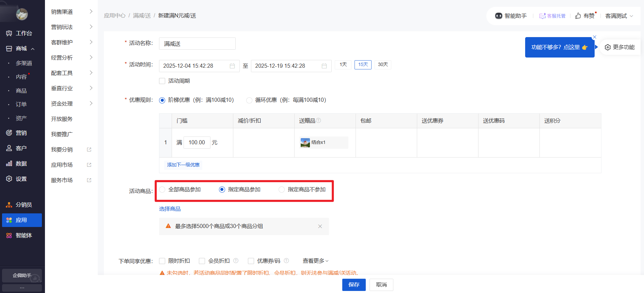Open 资产 in the store submenu
This screenshot has width=644, height=293.
[21, 118]
